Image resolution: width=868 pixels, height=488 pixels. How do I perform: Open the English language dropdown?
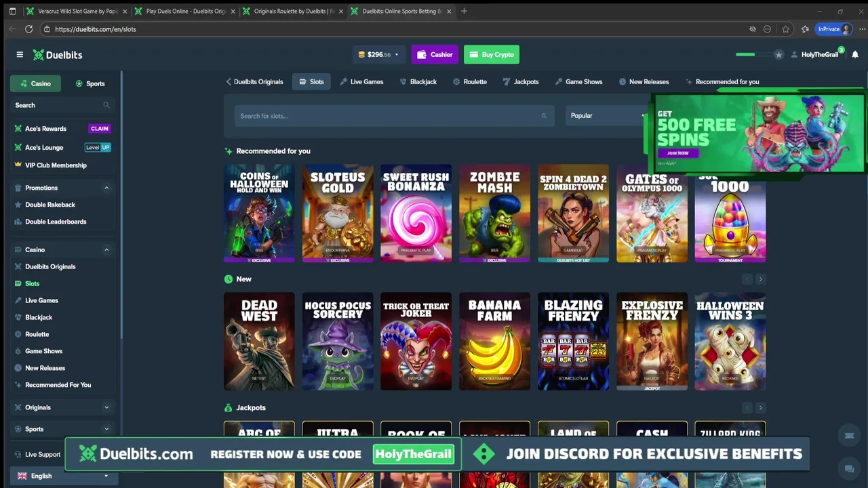[x=62, y=476]
